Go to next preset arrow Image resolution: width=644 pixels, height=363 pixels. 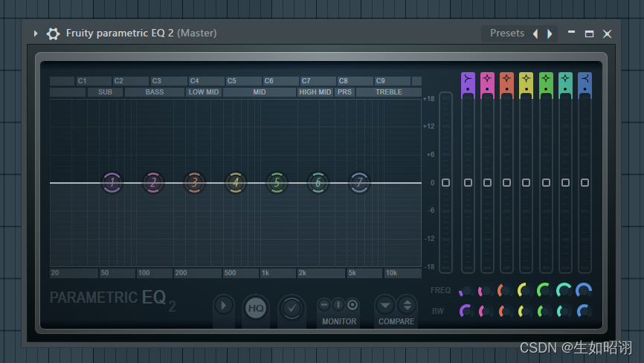[x=550, y=33]
